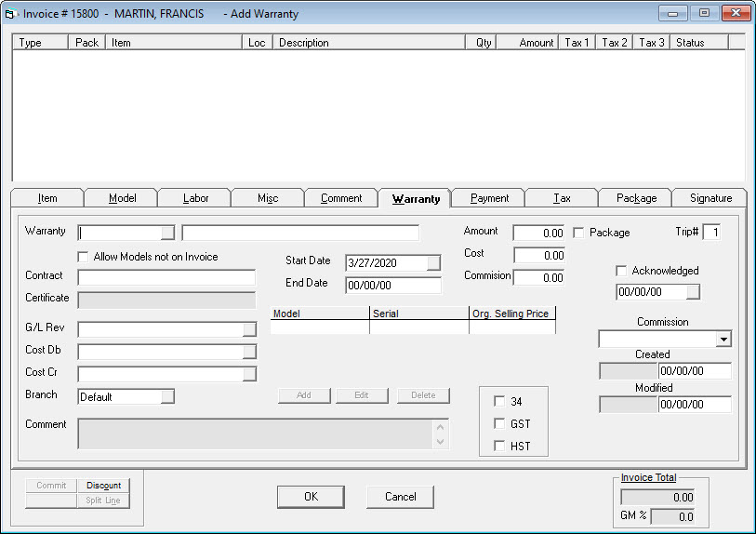Click the Invoice Total amount field
756x534 pixels.
click(657, 498)
